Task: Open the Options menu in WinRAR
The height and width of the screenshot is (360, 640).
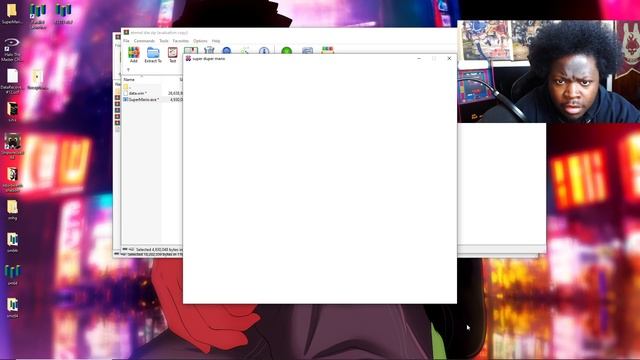Action: click(200, 41)
